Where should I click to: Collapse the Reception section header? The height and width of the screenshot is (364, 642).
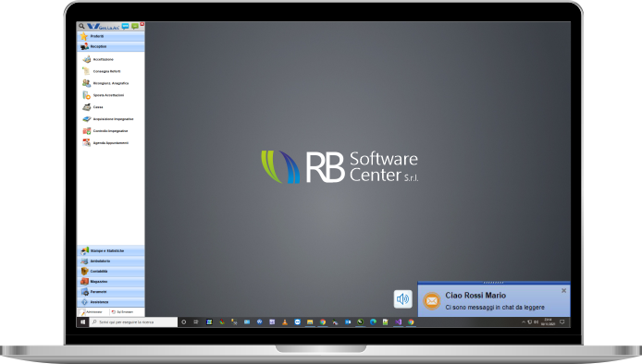point(111,46)
